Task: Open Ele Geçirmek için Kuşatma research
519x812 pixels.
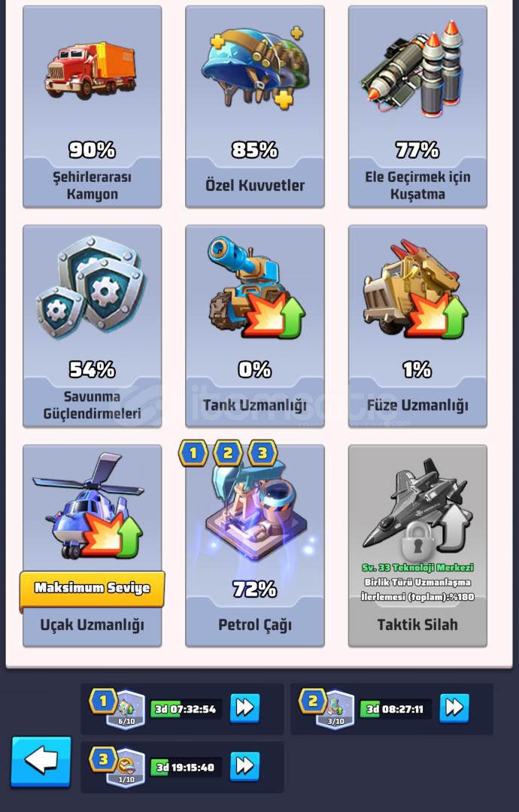Action: (x=417, y=107)
